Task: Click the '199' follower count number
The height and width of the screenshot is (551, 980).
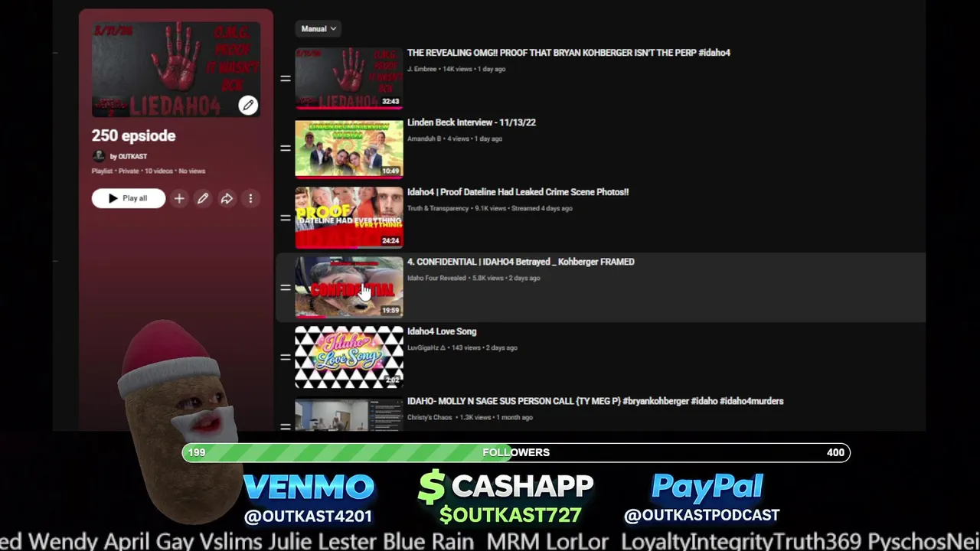Action: [197, 452]
